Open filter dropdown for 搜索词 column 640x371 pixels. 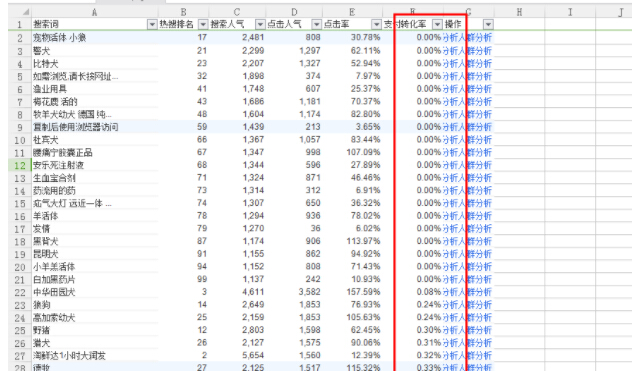152,24
